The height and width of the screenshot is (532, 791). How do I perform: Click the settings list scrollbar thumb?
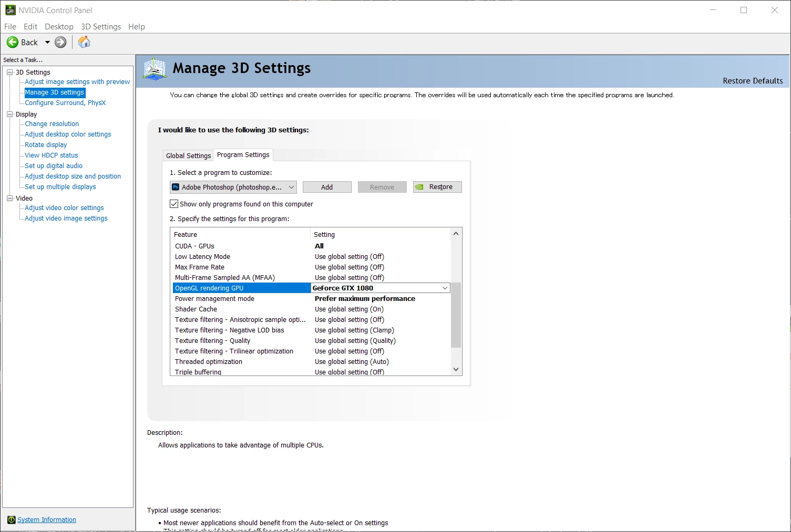[x=456, y=315]
